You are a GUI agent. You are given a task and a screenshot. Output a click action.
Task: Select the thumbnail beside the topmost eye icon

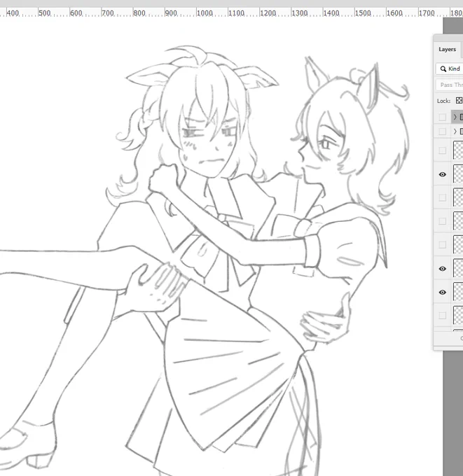point(458,174)
